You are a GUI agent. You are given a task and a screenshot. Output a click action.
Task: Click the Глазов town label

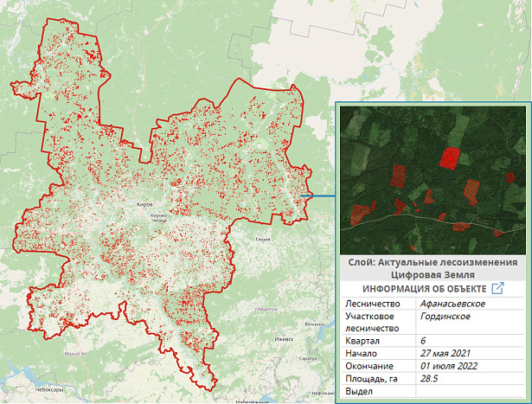pos(263,240)
